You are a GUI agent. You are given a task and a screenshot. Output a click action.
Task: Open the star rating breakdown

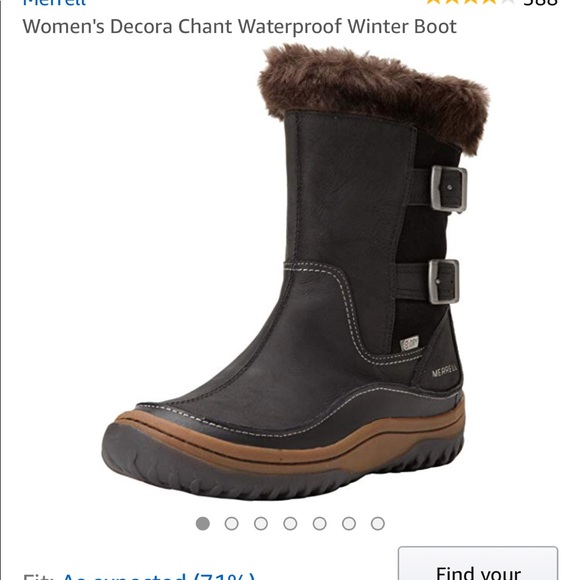point(470,2)
